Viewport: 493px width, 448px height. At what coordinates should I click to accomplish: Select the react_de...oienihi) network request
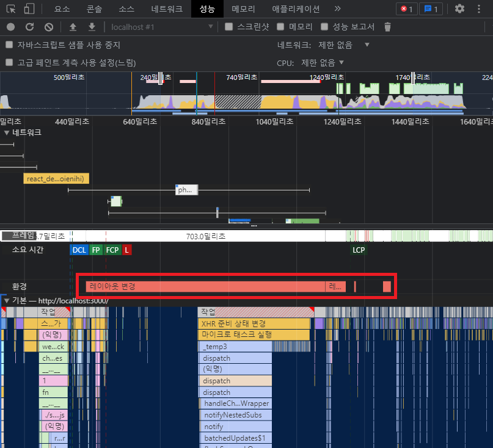click(x=56, y=179)
